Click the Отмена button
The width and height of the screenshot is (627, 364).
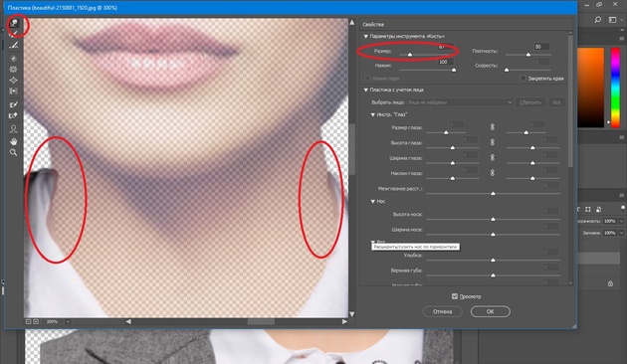click(442, 311)
